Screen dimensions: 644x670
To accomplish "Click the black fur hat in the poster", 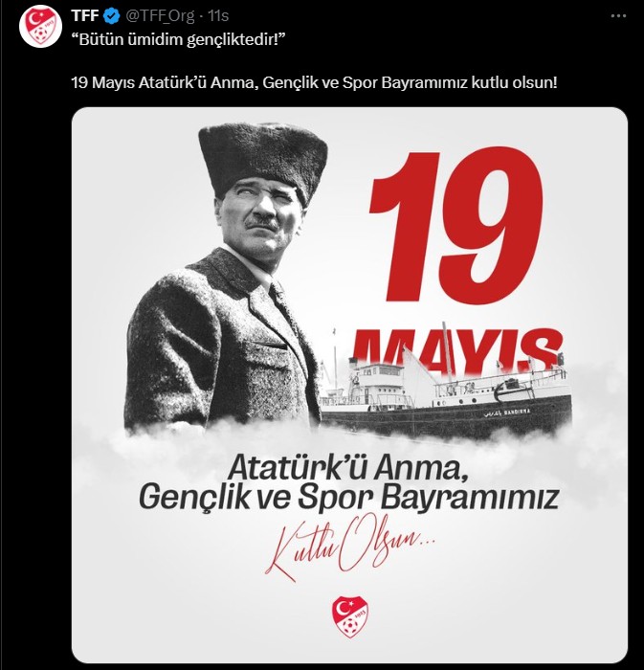I will [263, 159].
